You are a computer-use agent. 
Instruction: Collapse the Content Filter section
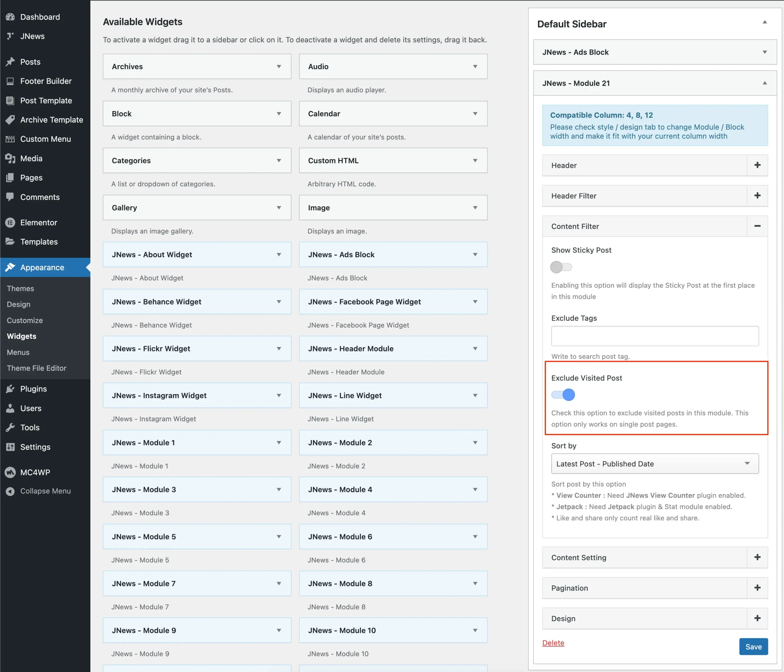757,226
